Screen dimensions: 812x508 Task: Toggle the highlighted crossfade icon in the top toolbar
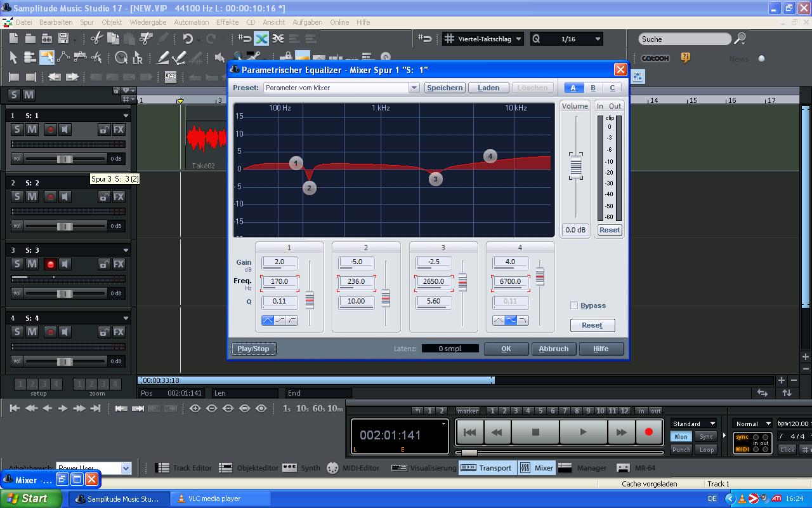pyautogui.click(x=261, y=39)
